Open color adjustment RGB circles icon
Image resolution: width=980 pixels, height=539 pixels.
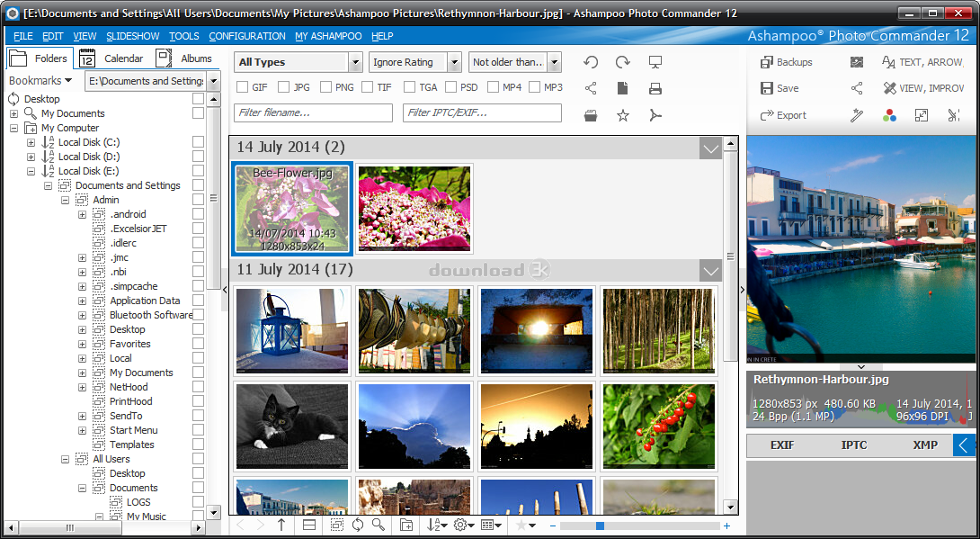(x=889, y=115)
